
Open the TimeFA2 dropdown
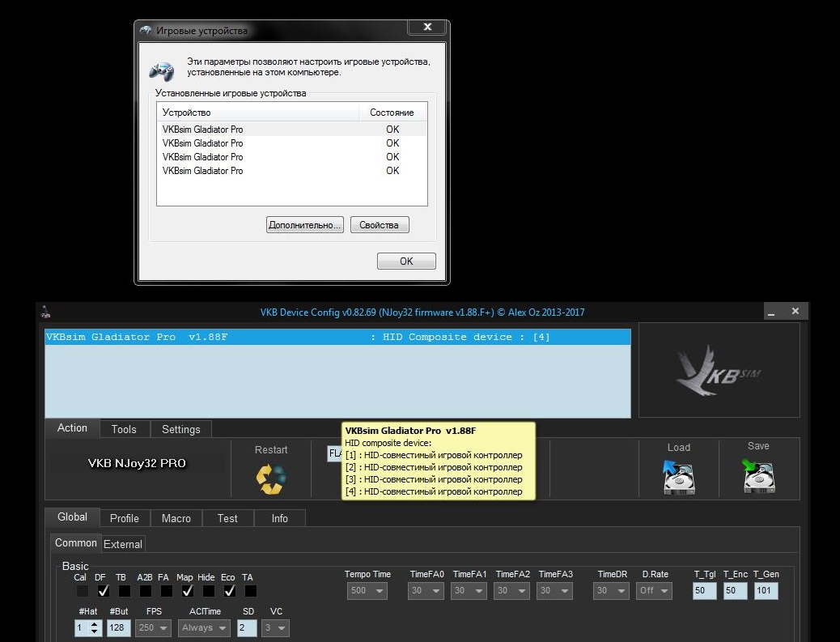511,590
